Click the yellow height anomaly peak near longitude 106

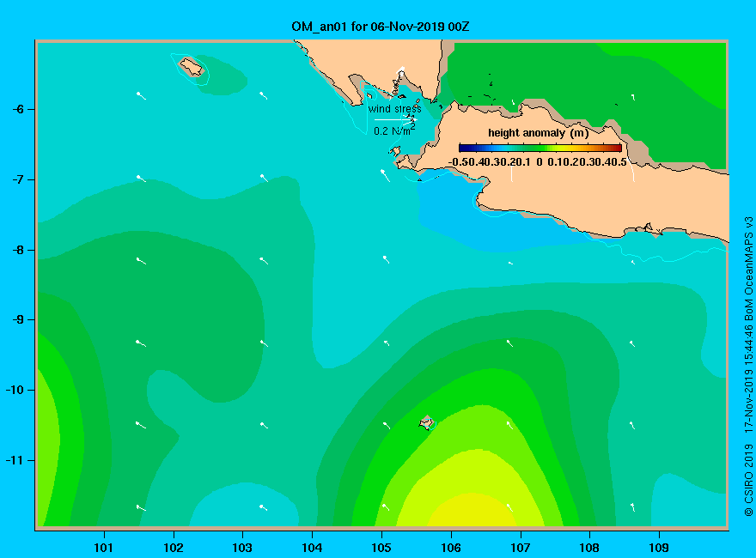pos(472,510)
